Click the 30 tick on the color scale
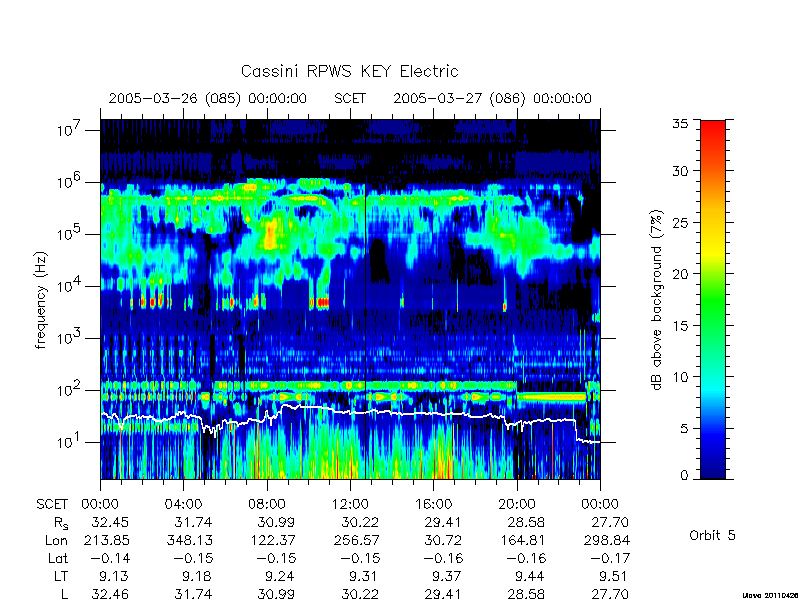The height and width of the screenshot is (600, 800). (680, 170)
